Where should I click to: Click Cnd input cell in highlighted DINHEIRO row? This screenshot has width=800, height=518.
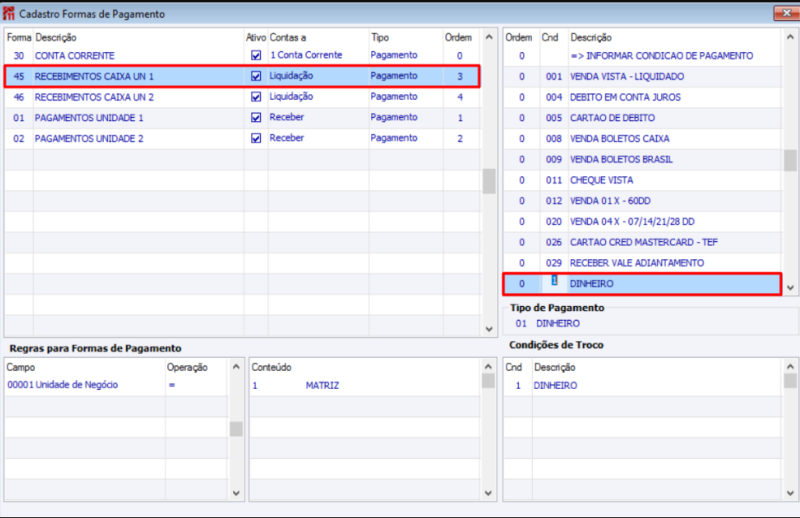554,283
